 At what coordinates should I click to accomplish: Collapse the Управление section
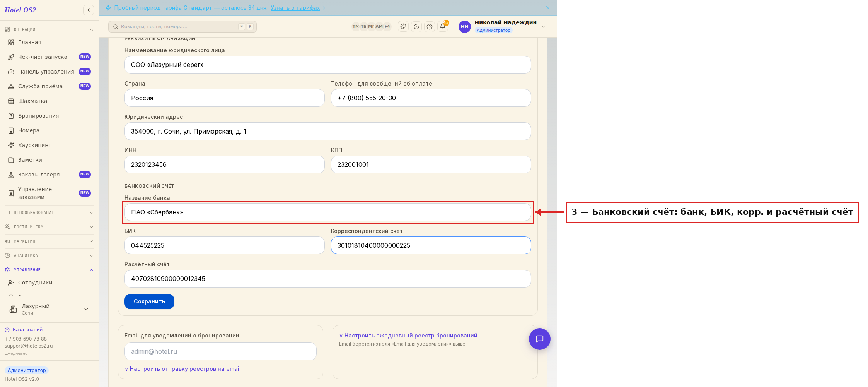tap(49, 270)
